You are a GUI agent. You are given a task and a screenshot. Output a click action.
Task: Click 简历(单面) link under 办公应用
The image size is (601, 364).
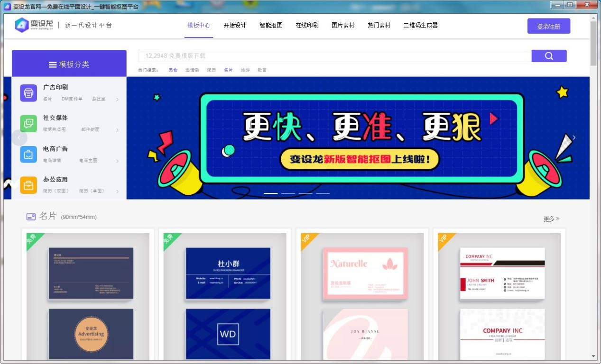[x=92, y=191]
